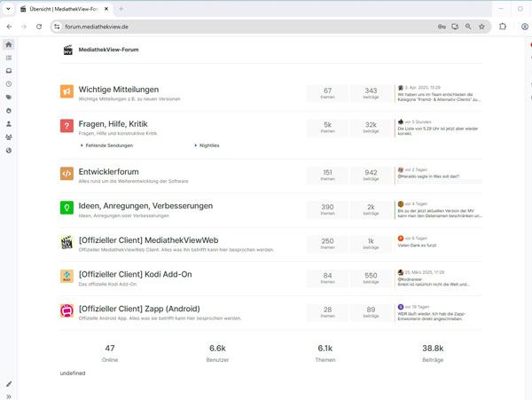Click the Kodi Add-On category icon
Image resolution: width=532 pixels, height=400 pixels.
(66, 276)
